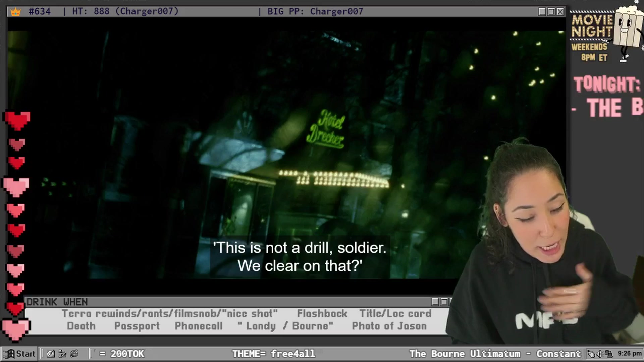Click the large red heart at top of column
This screenshot has height=362, width=644.
[x=17, y=121]
